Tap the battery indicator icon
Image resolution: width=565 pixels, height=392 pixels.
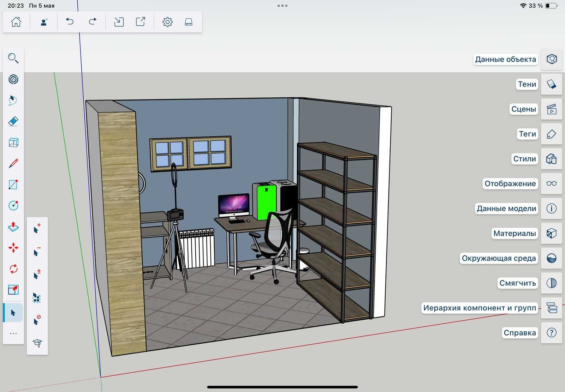[551, 6]
